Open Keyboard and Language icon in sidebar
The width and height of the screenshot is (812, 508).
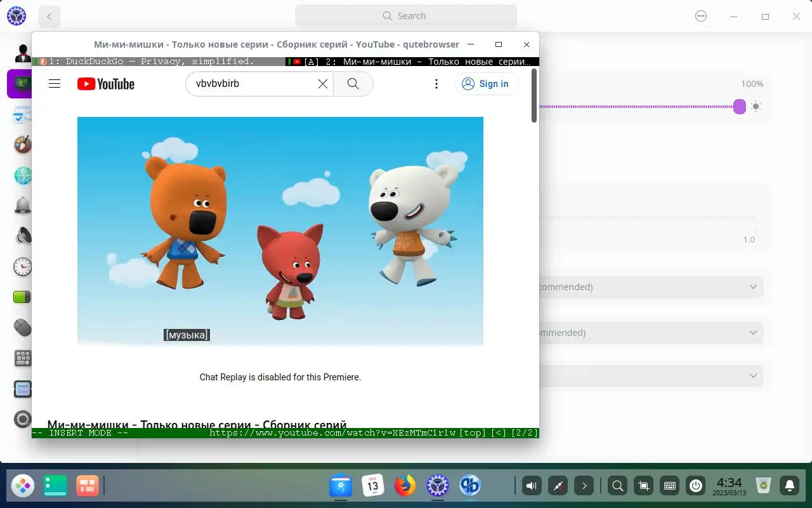(23, 358)
